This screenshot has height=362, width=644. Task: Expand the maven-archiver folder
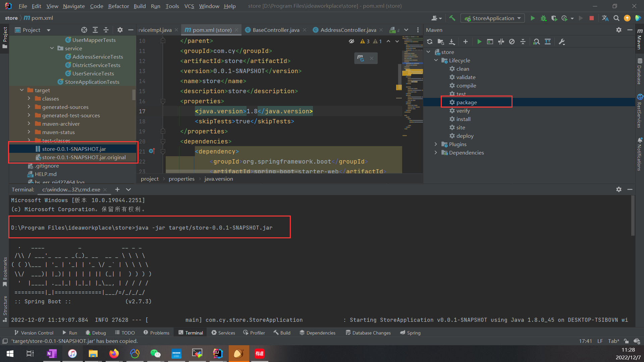[x=29, y=124]
